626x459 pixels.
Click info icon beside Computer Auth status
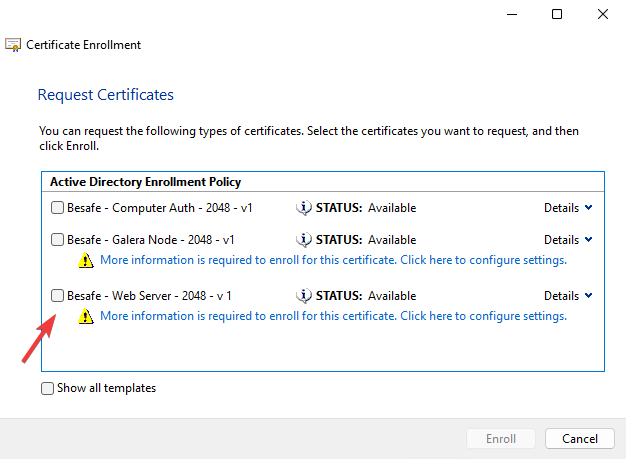point(304,208)
